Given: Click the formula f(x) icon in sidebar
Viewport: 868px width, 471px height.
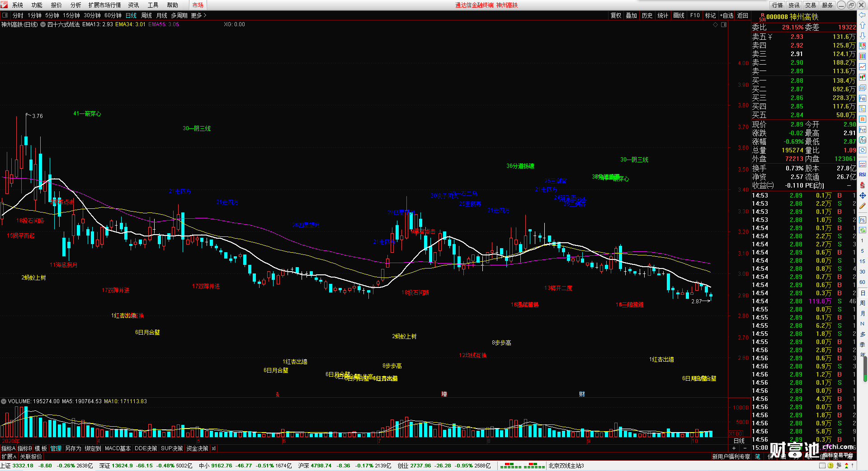Looking at the screenshot, I should tap(862, 140).
